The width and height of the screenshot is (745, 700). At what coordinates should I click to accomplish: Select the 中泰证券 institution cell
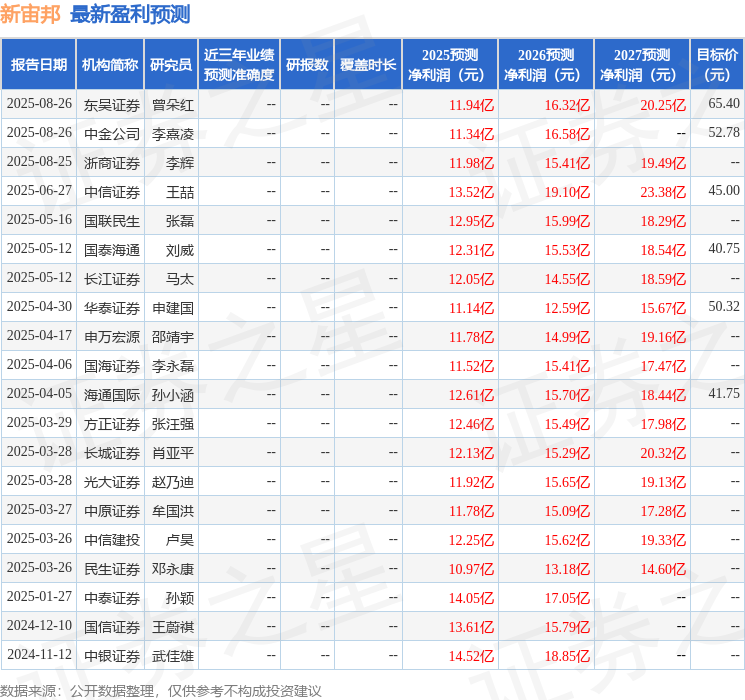coord(112,598)
